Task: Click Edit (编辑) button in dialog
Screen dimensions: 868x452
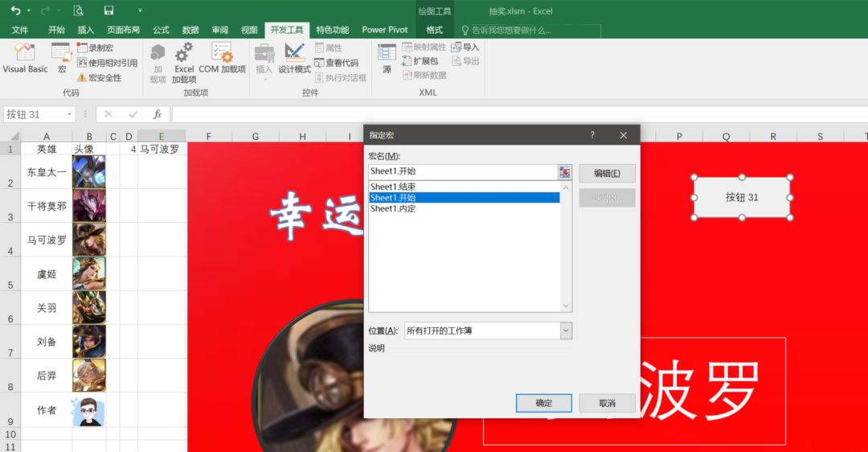Action: coord(607,174)
